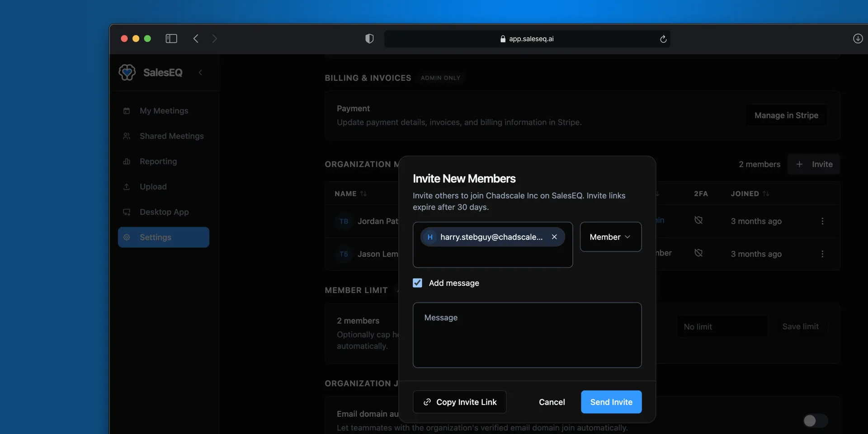
Task: Click the privacy shield icon
Action: coord(369,38)
